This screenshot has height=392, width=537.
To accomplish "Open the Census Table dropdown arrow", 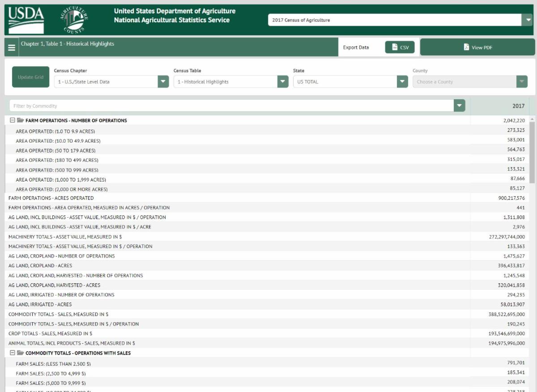I will [283, 82].
